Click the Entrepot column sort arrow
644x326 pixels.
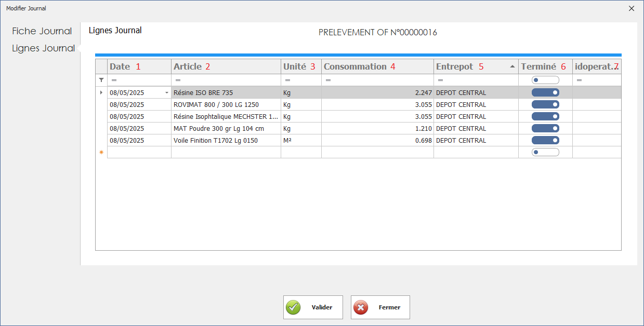tap(512, 66)
